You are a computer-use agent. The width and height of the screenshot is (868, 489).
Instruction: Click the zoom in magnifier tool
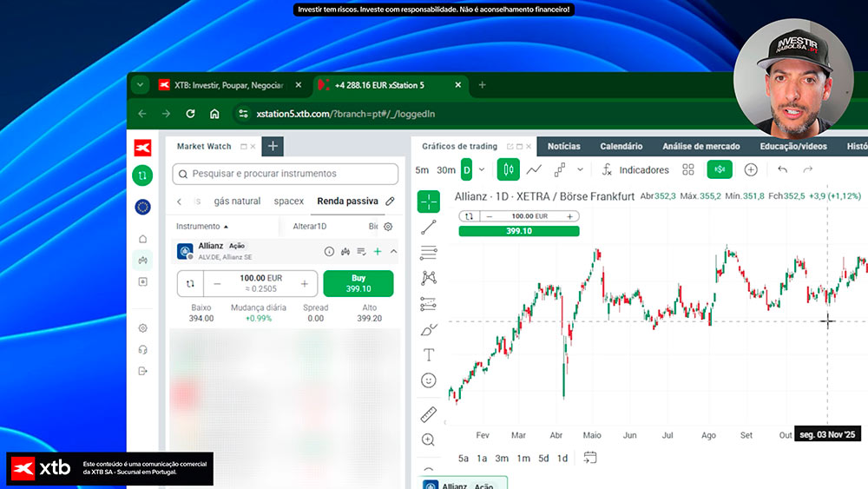[x=429, y=439]
